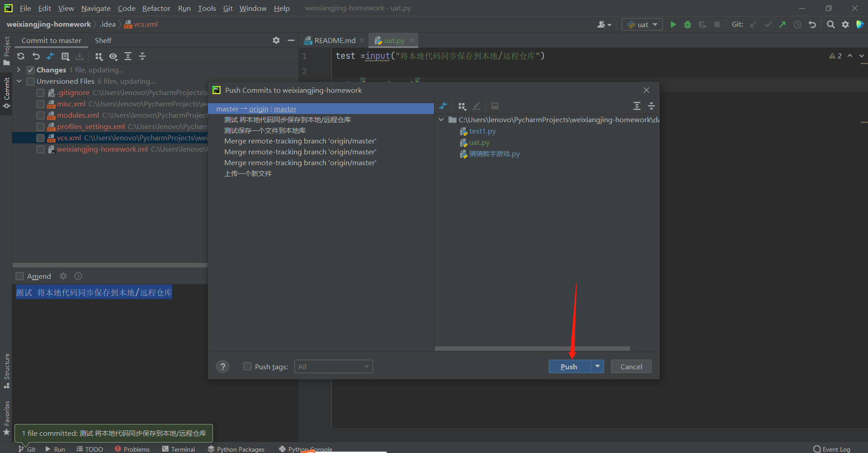Viewport: 868px width, 453px height.
Task: Hide the Commit tool window
Action: [291, 40]
